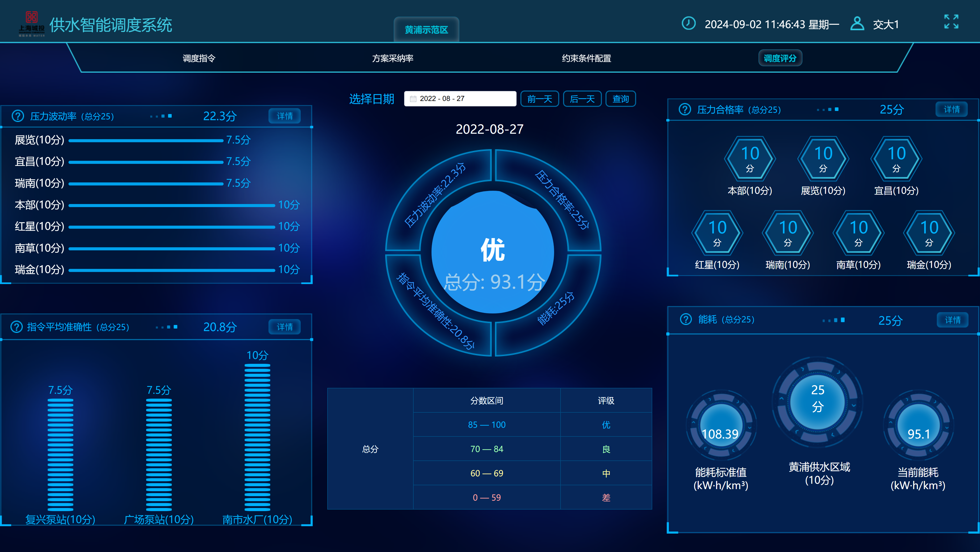The height and width of the screenshot is (552, 980).
Task: Click the fullscreen expand icon
Action: pyautogui.click(x=951, y=22)
